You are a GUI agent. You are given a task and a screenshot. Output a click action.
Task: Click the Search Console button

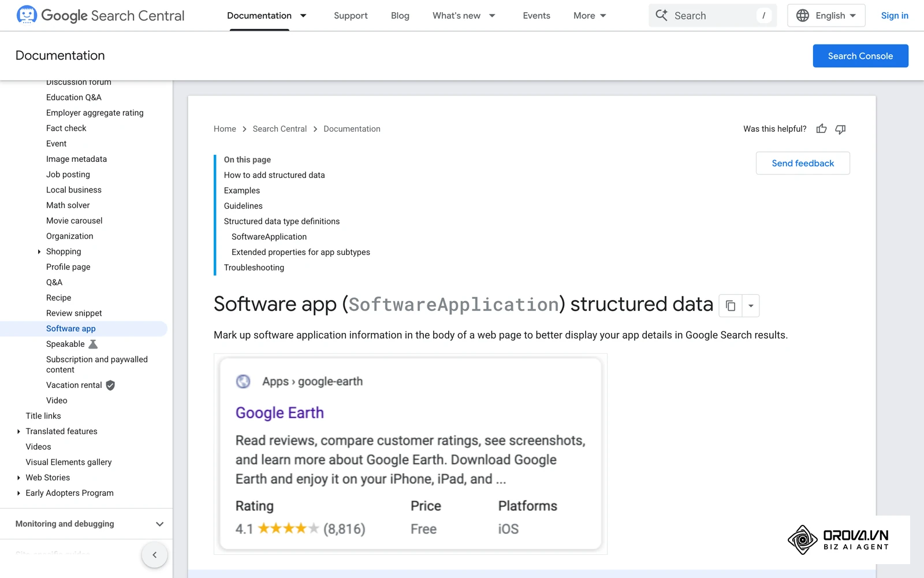coord(860,56)
